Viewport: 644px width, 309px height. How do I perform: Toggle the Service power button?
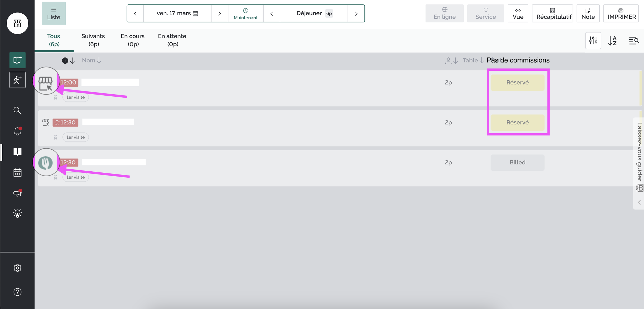[x=485, y=13]
